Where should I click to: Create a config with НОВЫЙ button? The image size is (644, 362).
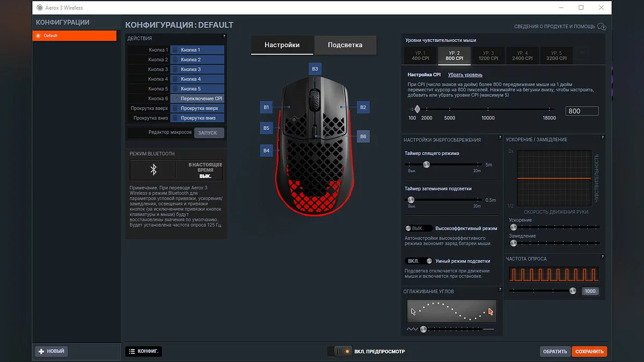(x=52, y=351)
